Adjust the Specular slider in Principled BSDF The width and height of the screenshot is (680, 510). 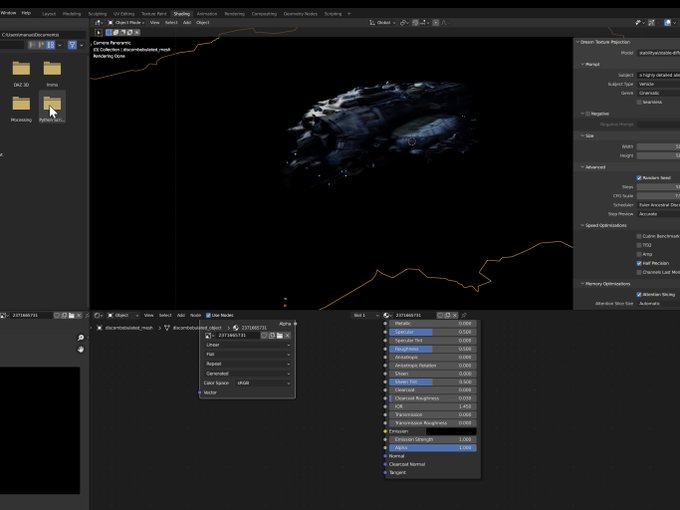click(x=432, y=332)
